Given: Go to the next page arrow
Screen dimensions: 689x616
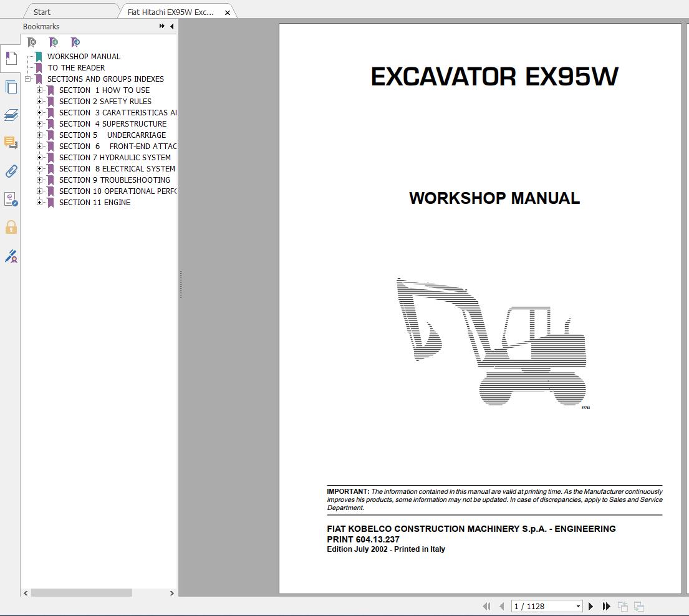Looking at the screenshot, I should coord(590,606).
